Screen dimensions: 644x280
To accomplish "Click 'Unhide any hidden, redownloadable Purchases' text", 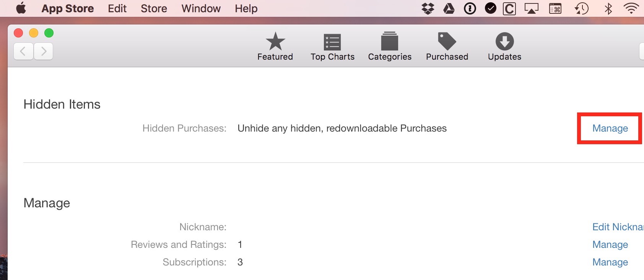I will [x=342, y=128].
